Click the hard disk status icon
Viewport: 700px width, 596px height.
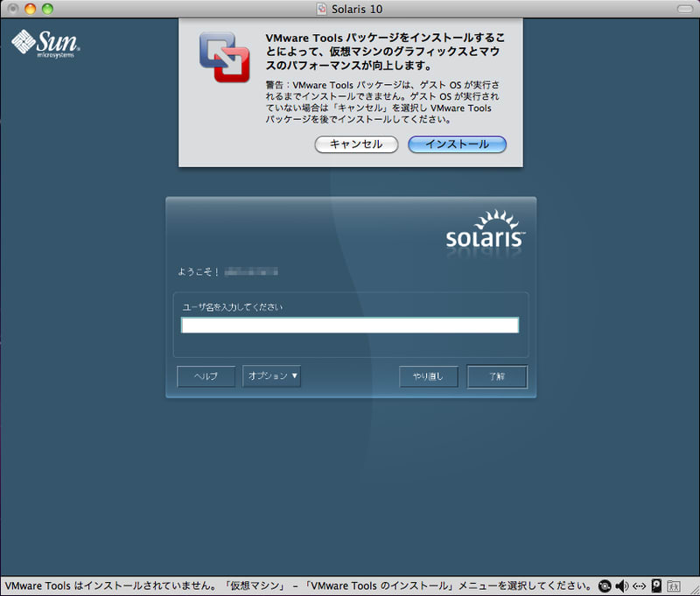pyautogui.click(x=656, y=585)
